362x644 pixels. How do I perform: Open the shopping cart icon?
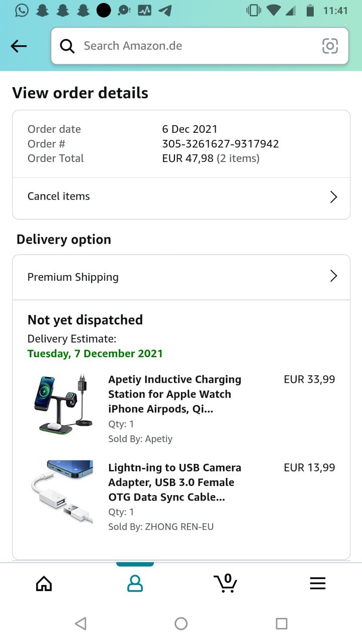coord(226,583)
